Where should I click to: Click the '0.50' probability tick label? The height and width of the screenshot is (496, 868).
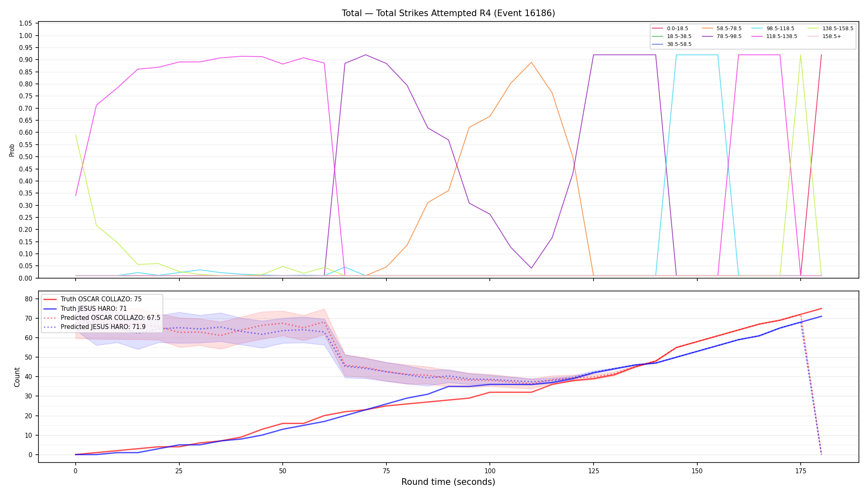(x=26, y=157)
